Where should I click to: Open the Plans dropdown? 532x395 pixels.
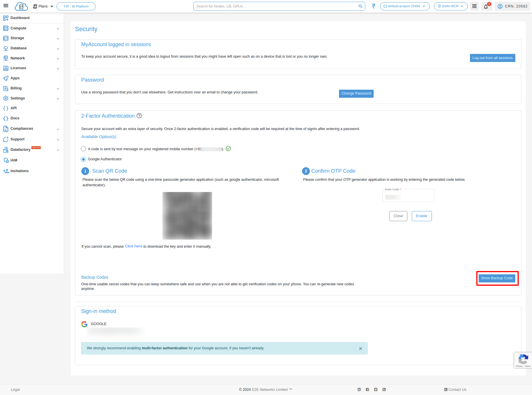tap(43, 6)
